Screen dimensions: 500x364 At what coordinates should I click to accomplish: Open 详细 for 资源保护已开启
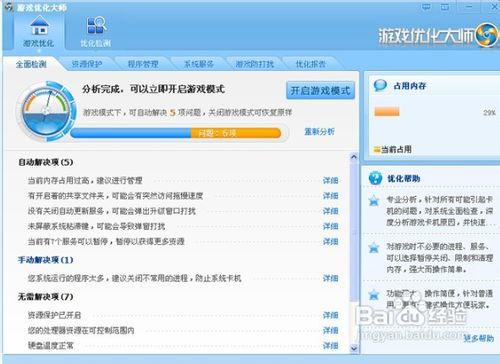click(x=330, y=315)
